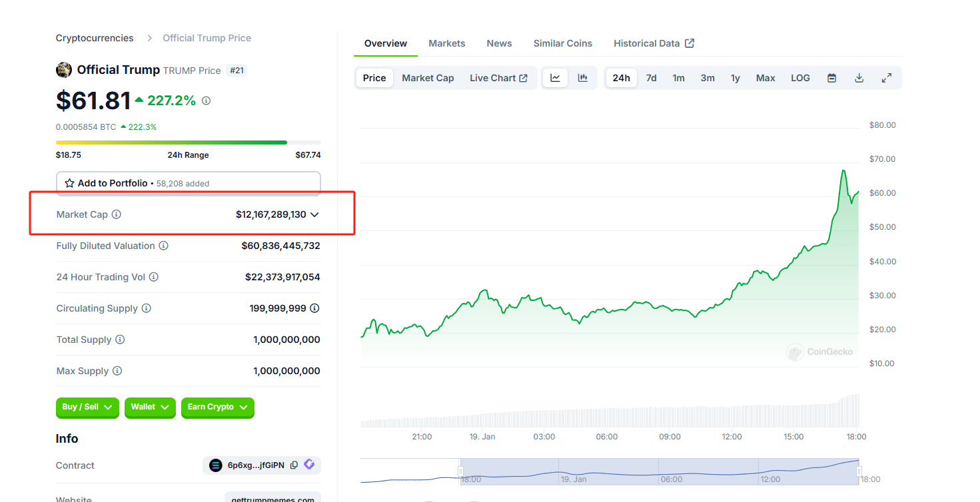Image resolution: width=980 pixels, height=502 pixels.
Task: Click the Solana chain logo in Contract row
Action: point(215,465)
